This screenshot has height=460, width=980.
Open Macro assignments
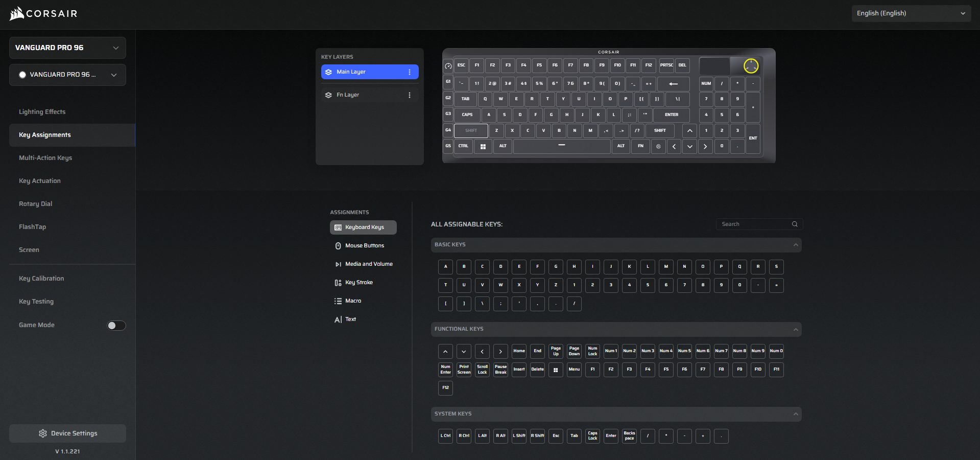(x=364, y=301)
